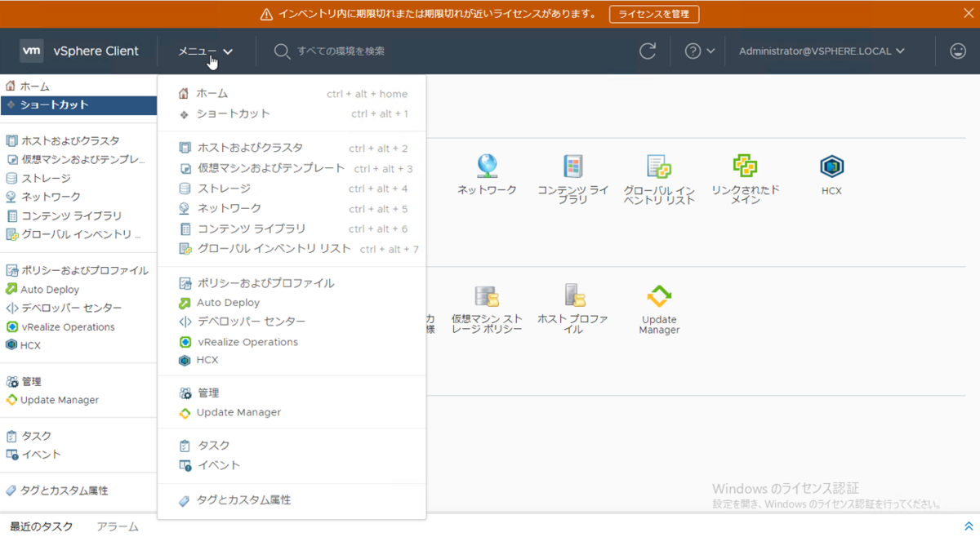Click デベロッパー センター in left sidebar
Viewport: 980px width, 537px height.
pyautogui.click(x=78, y=308)
